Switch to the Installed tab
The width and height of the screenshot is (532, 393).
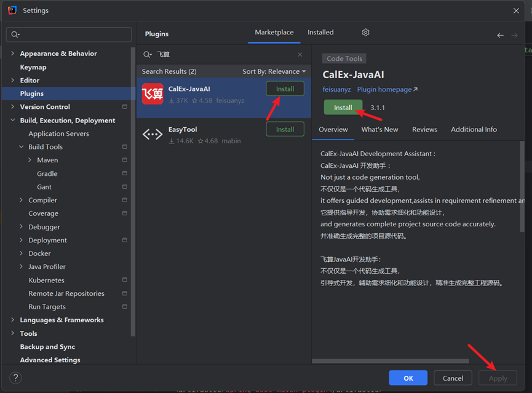320,33
